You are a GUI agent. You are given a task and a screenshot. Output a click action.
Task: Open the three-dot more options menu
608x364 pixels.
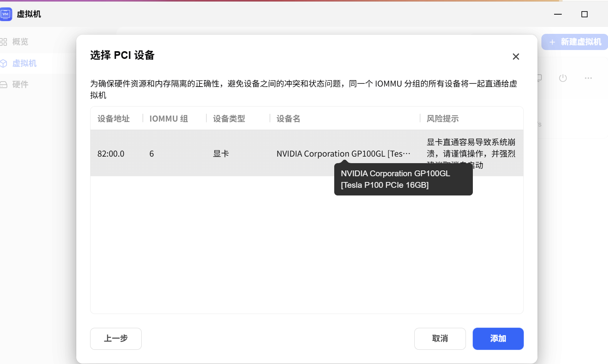pyautogui.click(x=588, y=78)
